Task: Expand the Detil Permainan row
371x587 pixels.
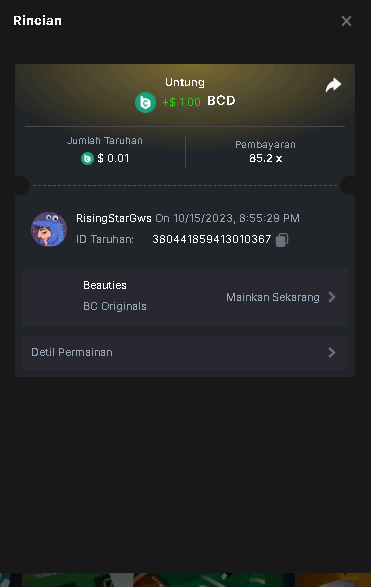Action: point(185,352)
